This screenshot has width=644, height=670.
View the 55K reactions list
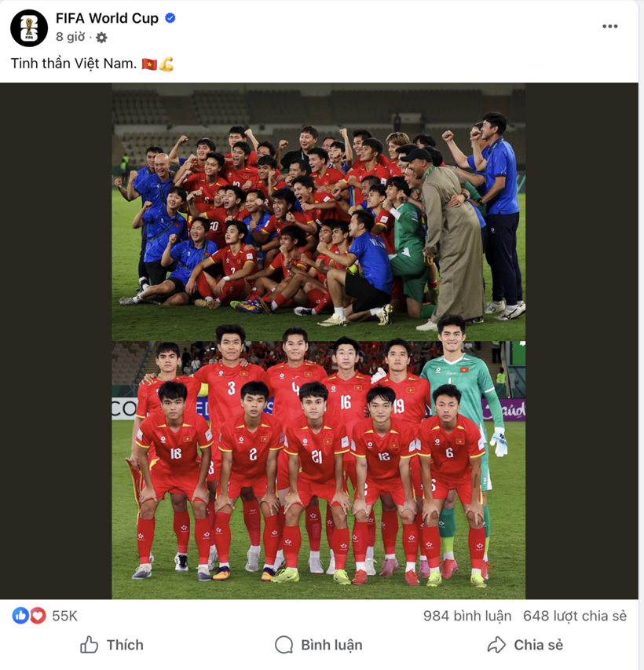click(x=65, y=616)
